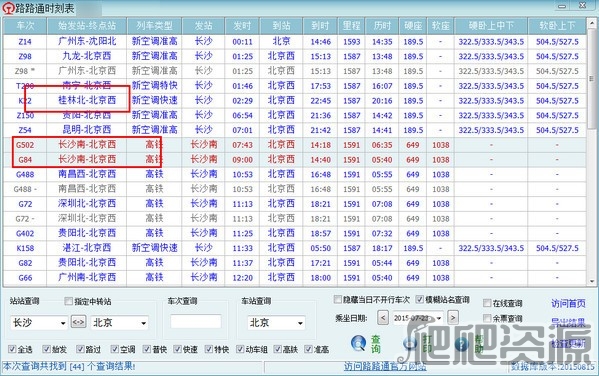Select the 桂林北-北京西 route cell
This screenshot has width=599, height=376.
click(87, 100)
